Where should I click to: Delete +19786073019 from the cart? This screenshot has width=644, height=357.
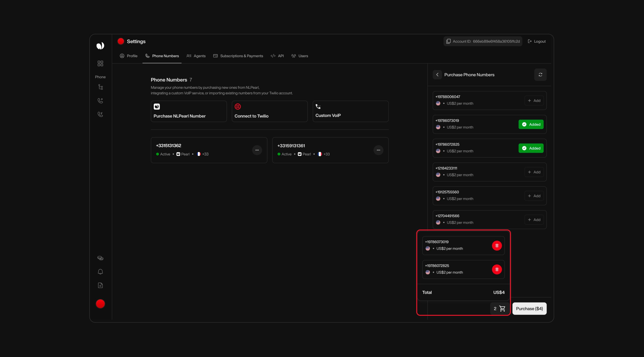pos(496,246)
